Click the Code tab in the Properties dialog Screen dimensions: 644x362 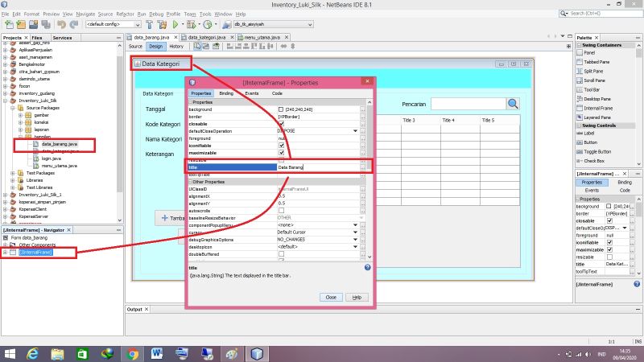pos(277,93)
